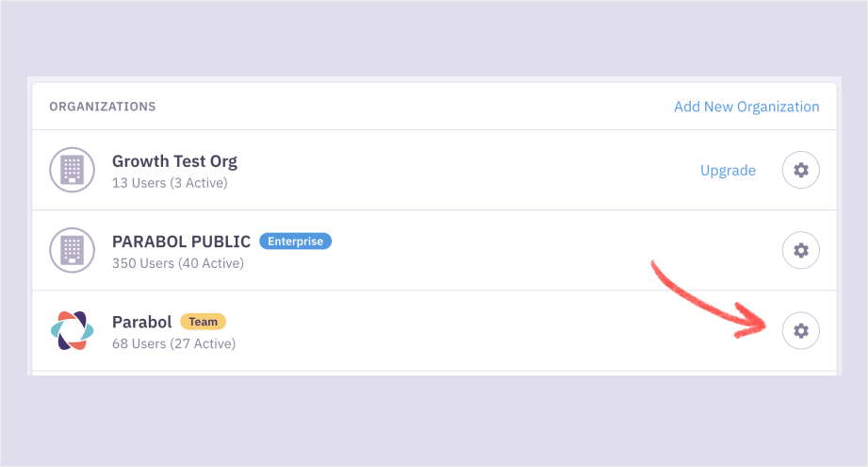868x467 pixels.
Task: Click Growth Test Org building avatar
Action: coord(73,170)
